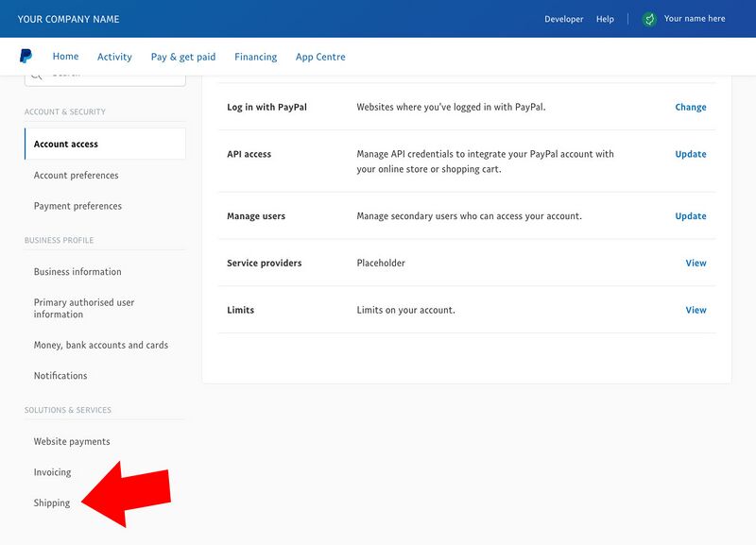View Service providers details
The image size is (756, 545).
696,263
